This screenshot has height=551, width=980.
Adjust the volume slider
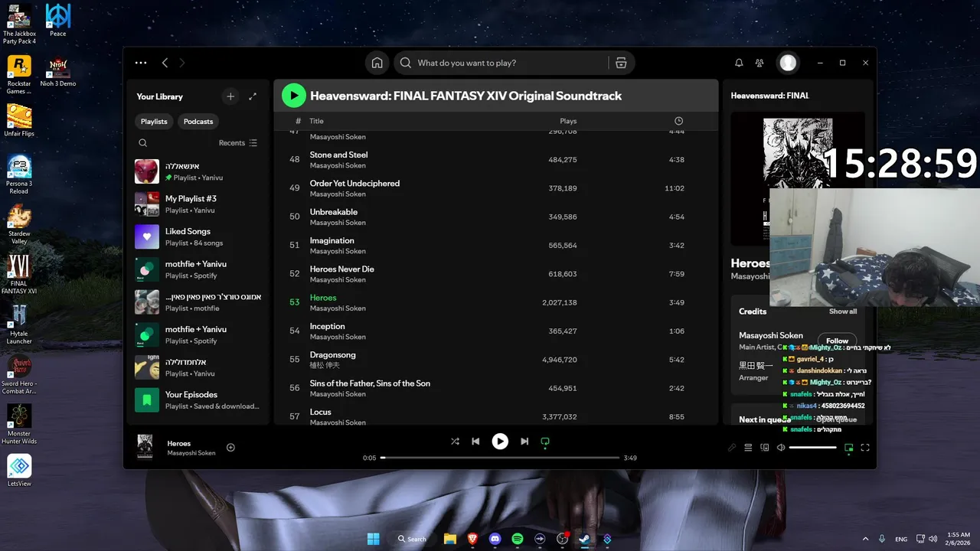pos(812,448)
